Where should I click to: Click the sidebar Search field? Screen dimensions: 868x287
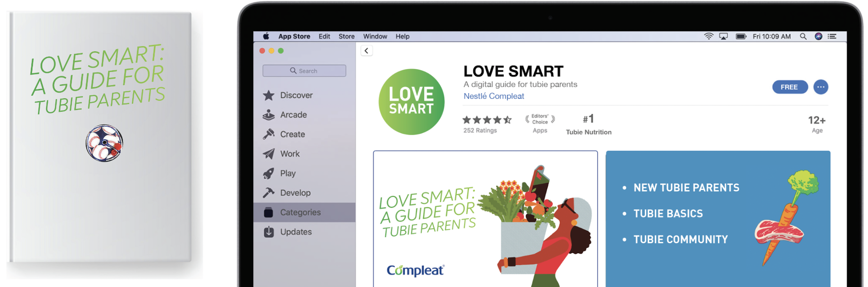point(304,71)
